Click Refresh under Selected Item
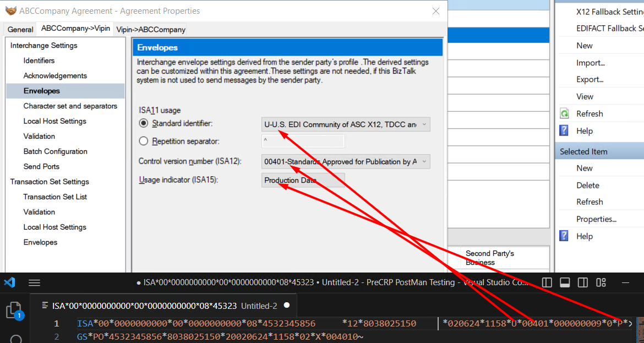644x343 pixels. tap(590, 202)
